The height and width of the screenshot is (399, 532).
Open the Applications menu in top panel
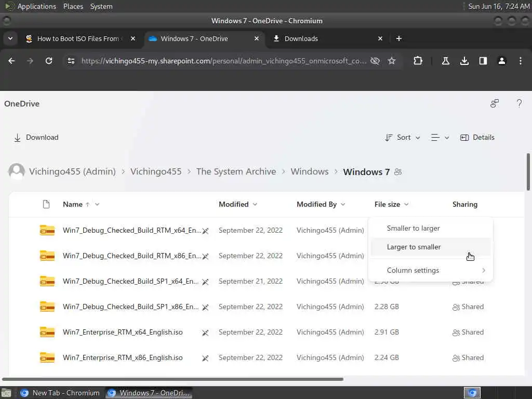click(x=31, y=6)
